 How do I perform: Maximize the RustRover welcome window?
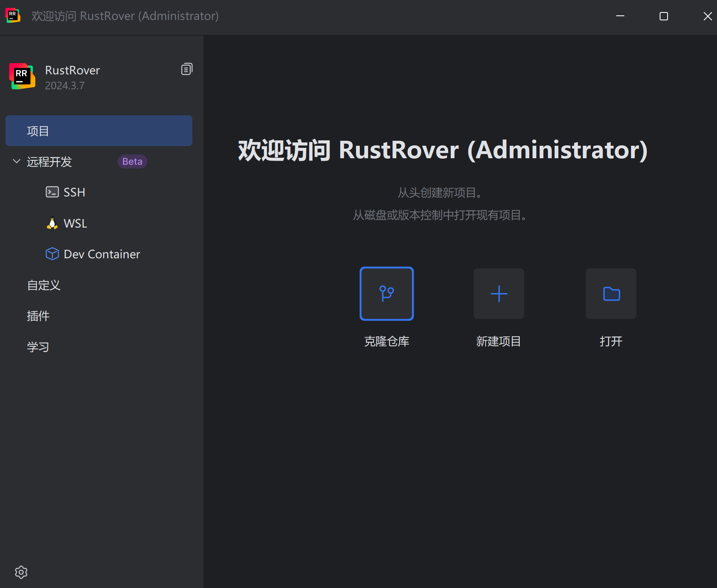(664, 16)
